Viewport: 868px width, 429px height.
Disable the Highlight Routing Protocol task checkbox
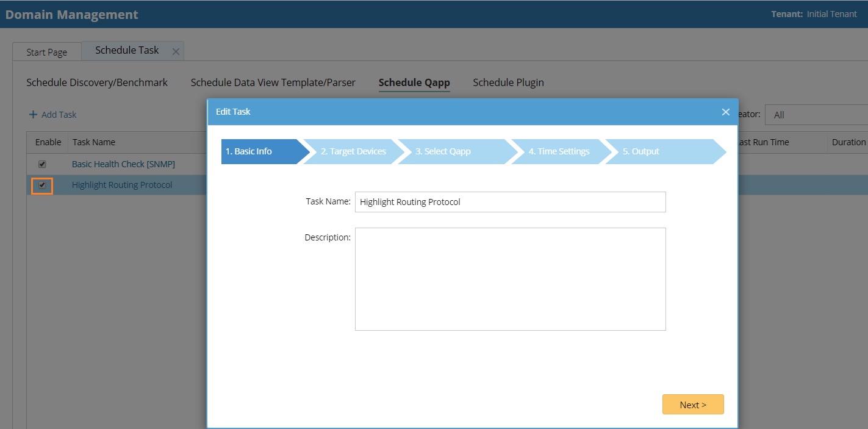[x=42, y=185]
